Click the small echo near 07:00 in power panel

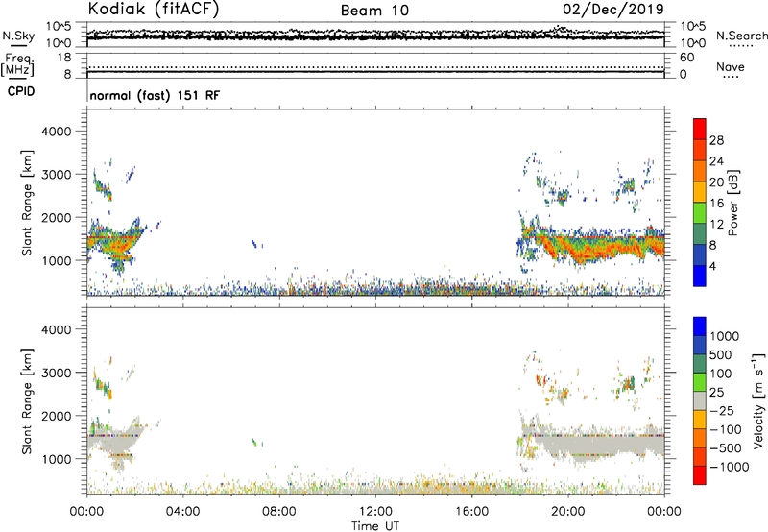pyautogui.click(x=256, y=244)
